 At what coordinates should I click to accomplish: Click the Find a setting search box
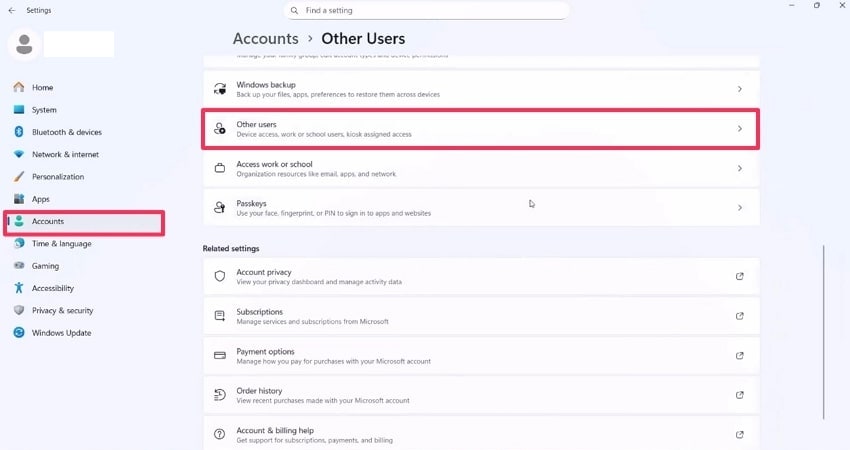tap(427, 10)
